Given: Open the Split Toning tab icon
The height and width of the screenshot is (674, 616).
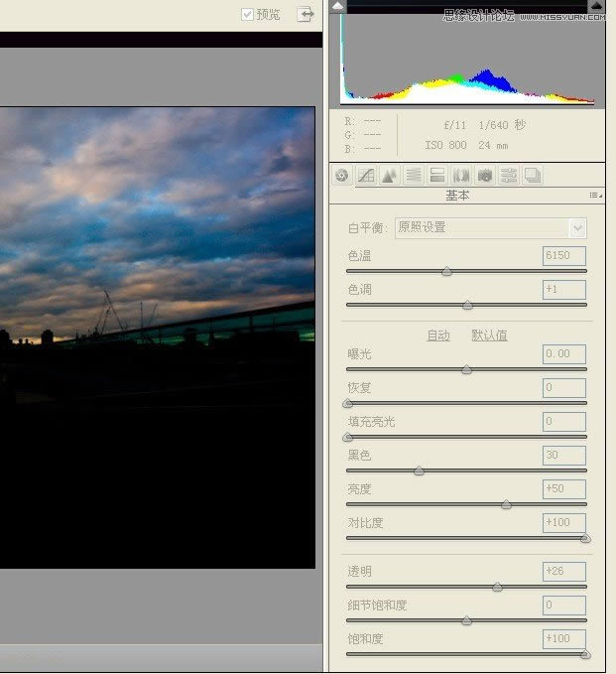Looking at the screenshot, I should tap(436, 176).
